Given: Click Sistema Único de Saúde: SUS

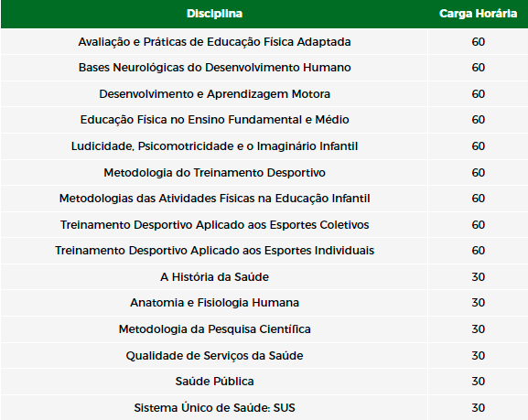Looking at the screenshot, I should pyautogui.click(x=214, y=408).
